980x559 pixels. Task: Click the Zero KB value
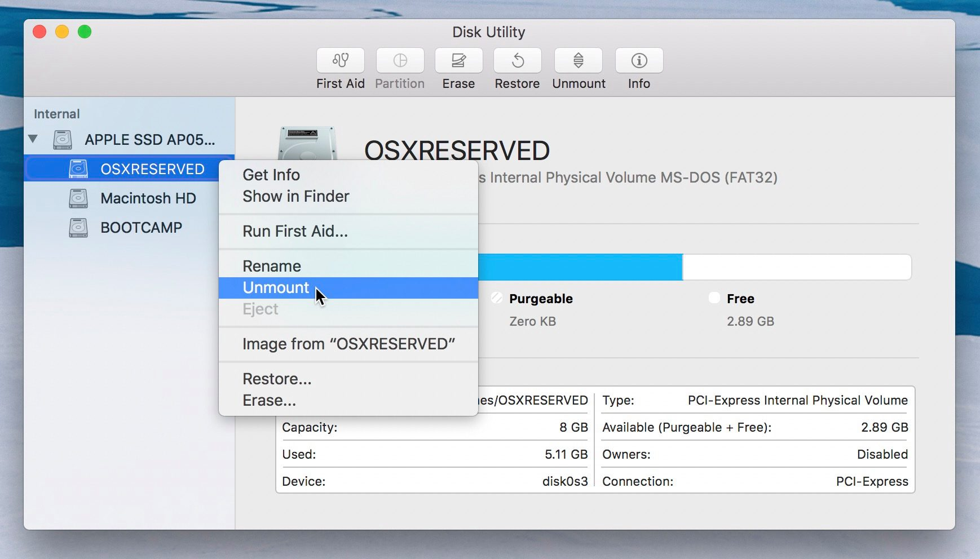532,321
